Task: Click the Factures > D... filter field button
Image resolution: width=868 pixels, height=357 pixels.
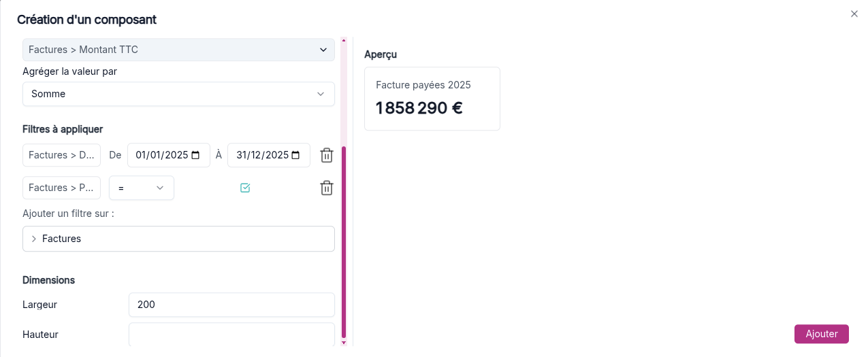Action: 61,155
